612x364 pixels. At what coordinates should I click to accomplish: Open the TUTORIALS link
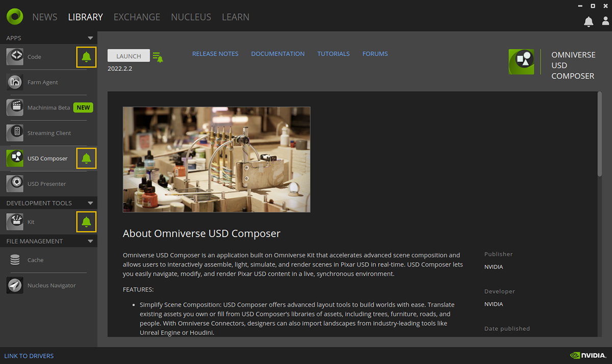point(334,54)
